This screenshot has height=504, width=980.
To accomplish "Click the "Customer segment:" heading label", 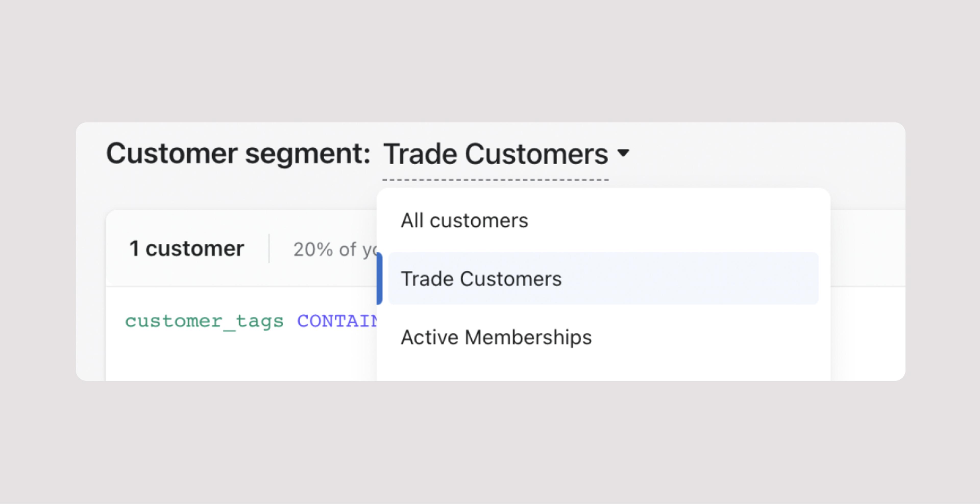I will point(238,153).
